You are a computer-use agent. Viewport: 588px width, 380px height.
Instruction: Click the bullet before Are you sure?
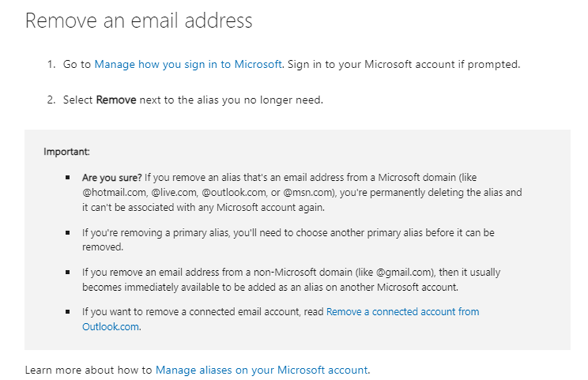pos(68,177)
